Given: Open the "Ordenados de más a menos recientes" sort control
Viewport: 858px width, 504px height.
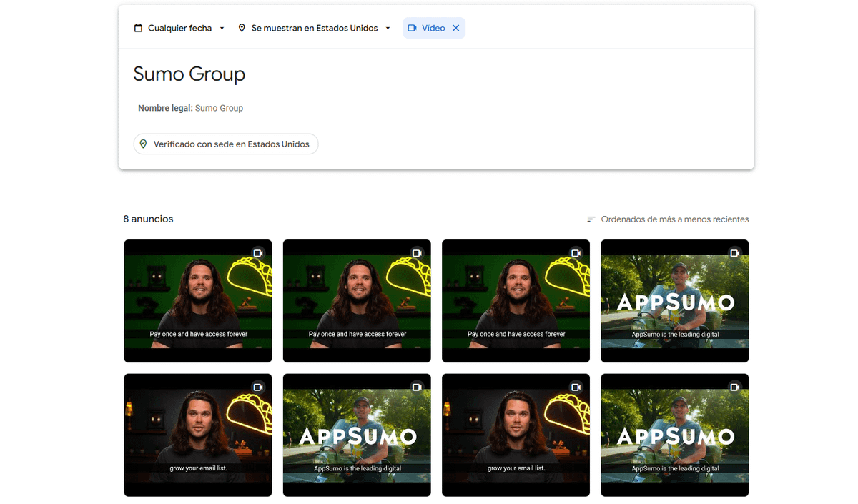Looking at the screenshot, I should point(668,219).
